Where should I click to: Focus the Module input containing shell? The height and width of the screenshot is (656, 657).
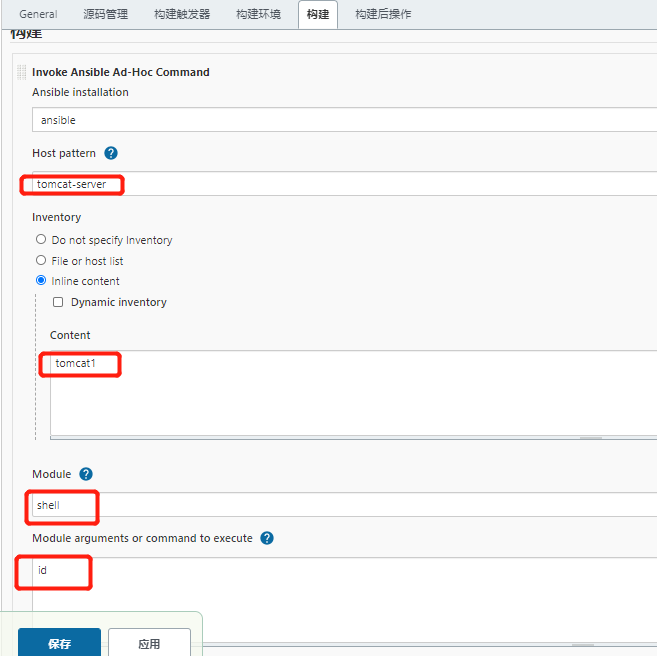point(344,505)
